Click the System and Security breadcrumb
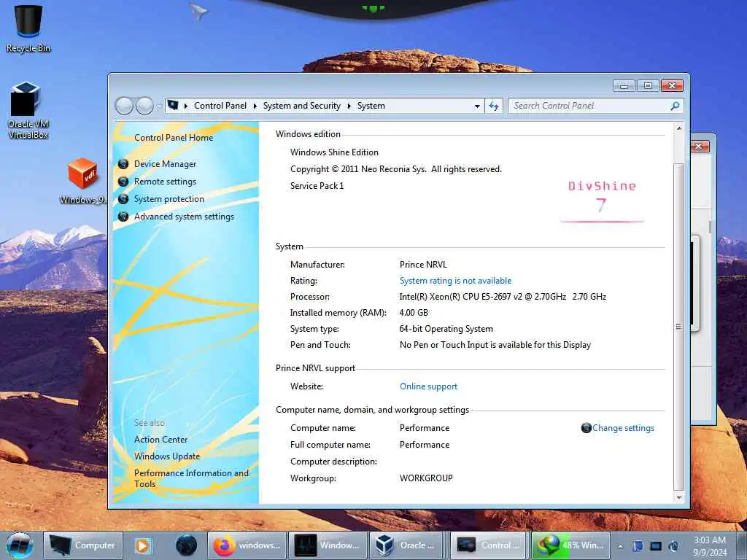Screen dimensions: 747x560 click(x=301, y=106)
